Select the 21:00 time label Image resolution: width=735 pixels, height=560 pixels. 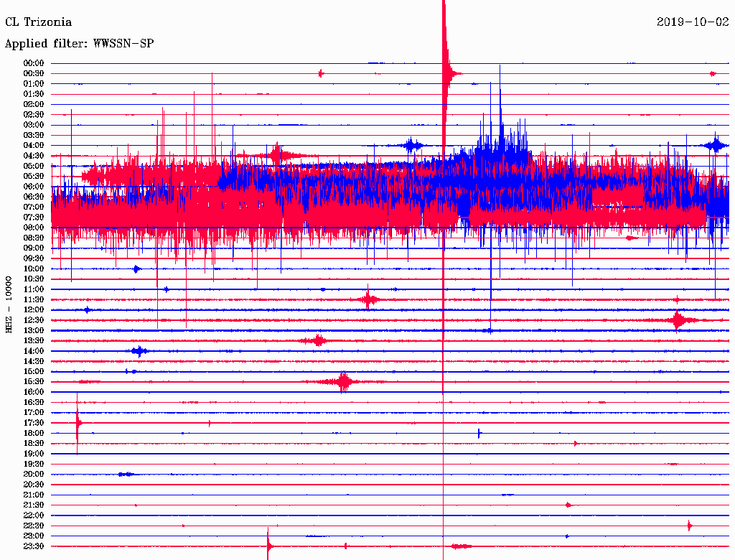tap(34, 495)
